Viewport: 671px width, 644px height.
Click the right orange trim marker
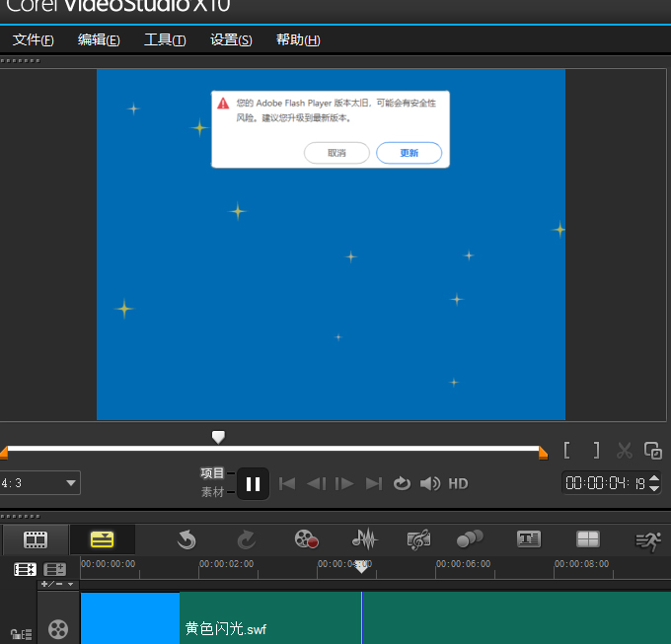click(543, 453)
